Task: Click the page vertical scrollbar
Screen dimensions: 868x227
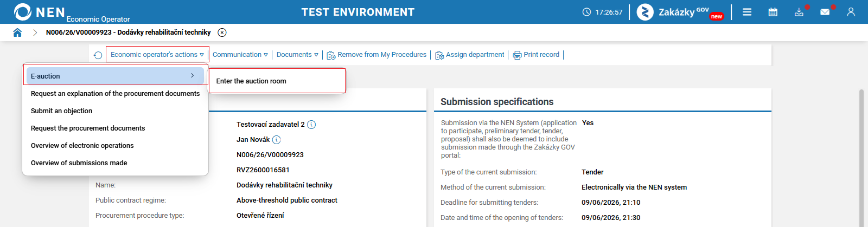Action: click(861, 157)
